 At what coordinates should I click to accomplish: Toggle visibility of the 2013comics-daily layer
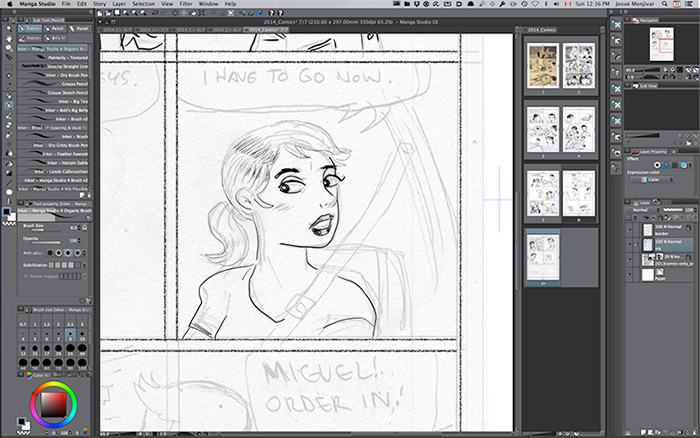[x=629, y=260]
